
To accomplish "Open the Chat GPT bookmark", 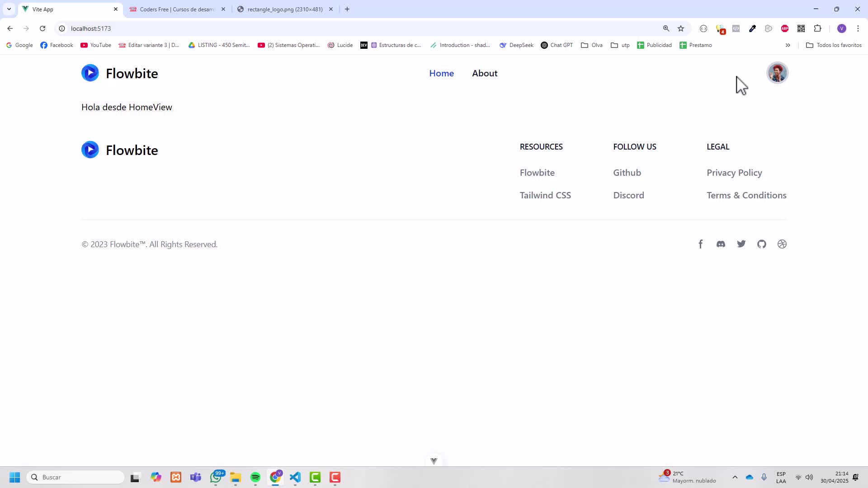I will pyautogui.click(x=557, y=45).
